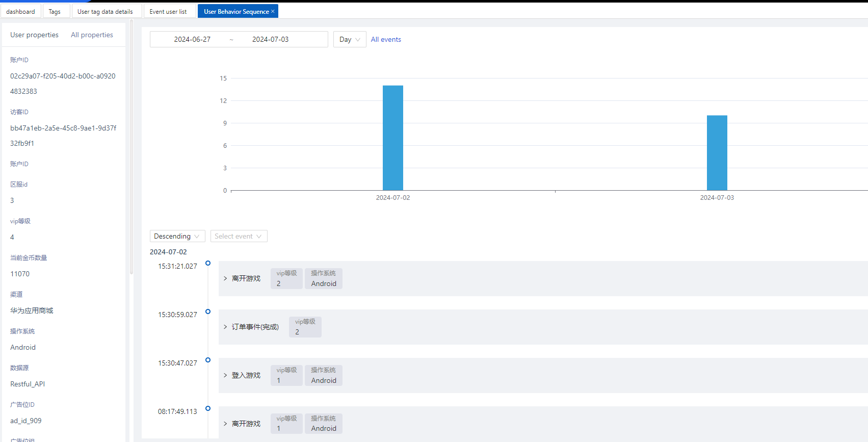The width and height of the screenshot is (868, 442).
Task: Click the timeline marker at 15:30:59.027
Action: (x=208, y=311)
